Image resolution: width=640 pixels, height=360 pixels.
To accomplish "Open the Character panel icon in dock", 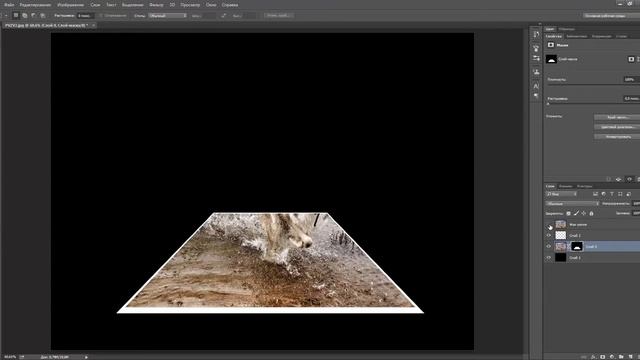I will 536,86.
